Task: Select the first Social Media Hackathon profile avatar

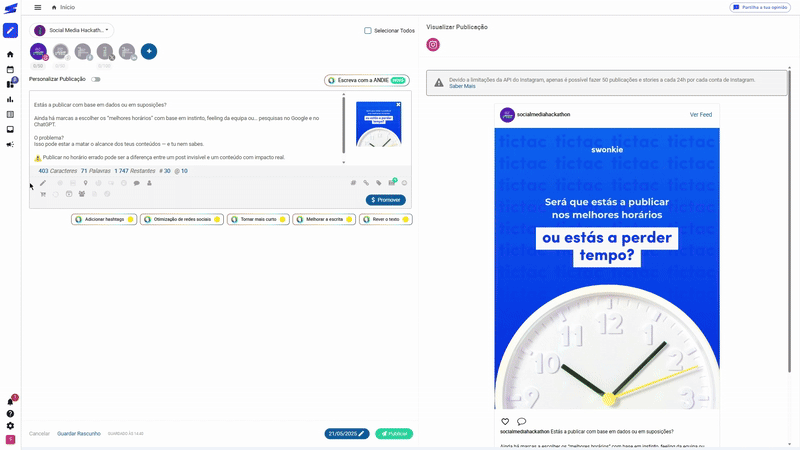Action: click(x=38, y=52)
